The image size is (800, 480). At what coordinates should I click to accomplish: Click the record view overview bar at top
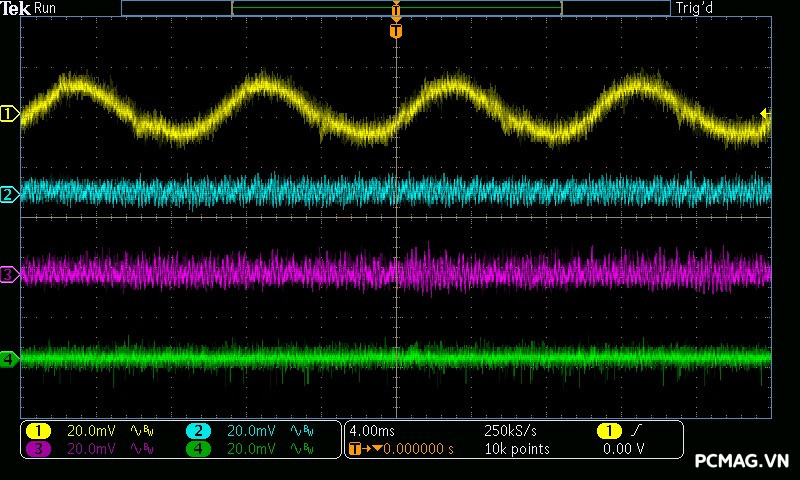pos(396,8)
